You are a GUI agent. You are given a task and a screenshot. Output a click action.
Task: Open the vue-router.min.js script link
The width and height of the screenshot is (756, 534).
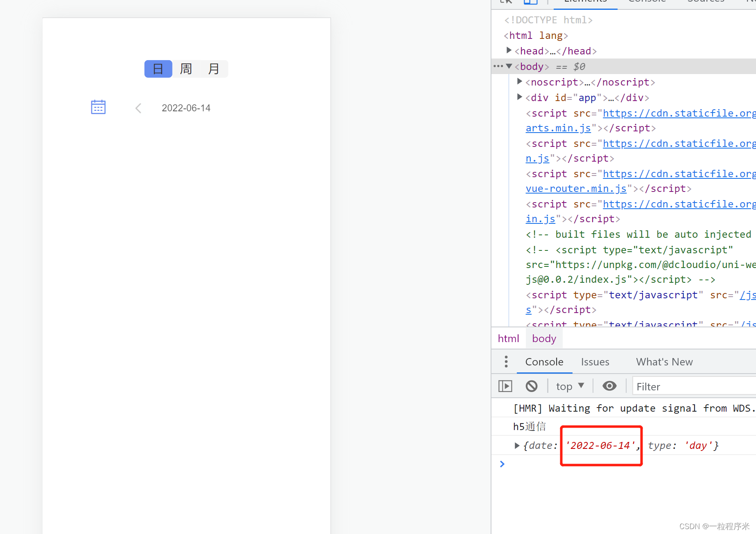[x=576, y=189]
